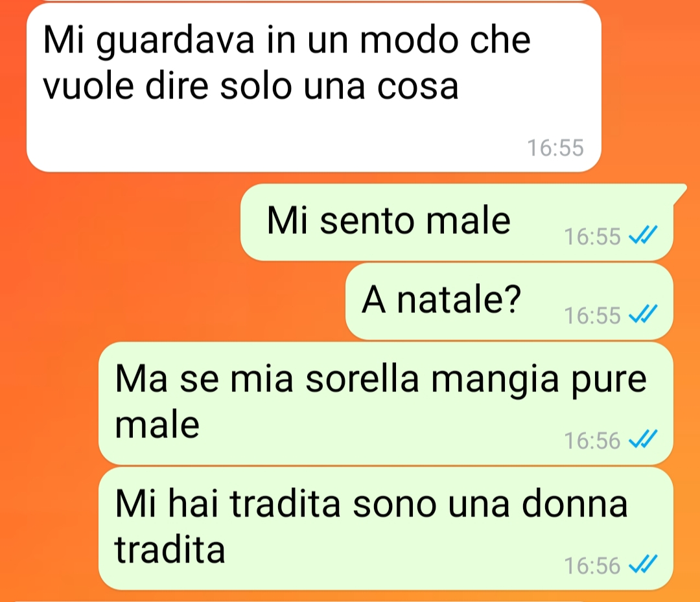Screen dimensions: 700x602
Task: Click the 16:56 timestamp on sorella message
Action: pos(592,441)
